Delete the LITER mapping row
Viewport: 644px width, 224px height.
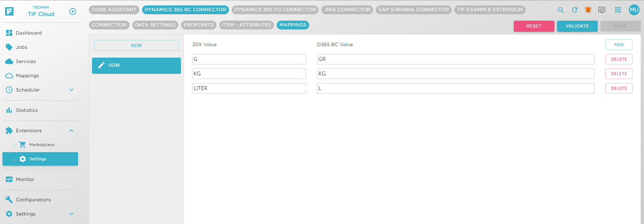click(x=619, y=88)
